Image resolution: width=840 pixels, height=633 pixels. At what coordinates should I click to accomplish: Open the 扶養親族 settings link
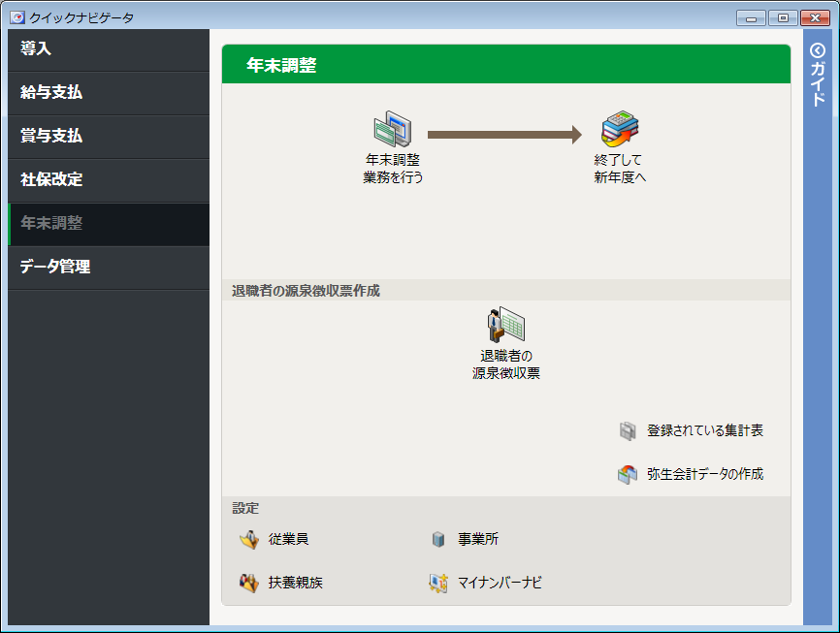tap(295, 583)
